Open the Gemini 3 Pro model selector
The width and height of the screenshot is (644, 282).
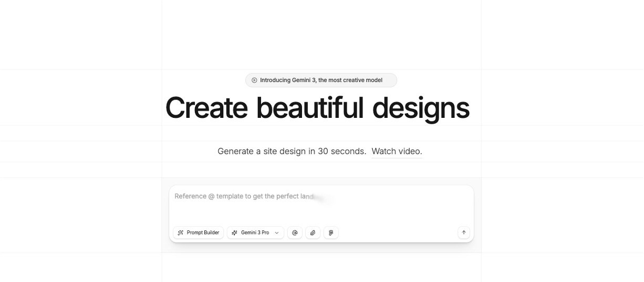tap(255, 233)
